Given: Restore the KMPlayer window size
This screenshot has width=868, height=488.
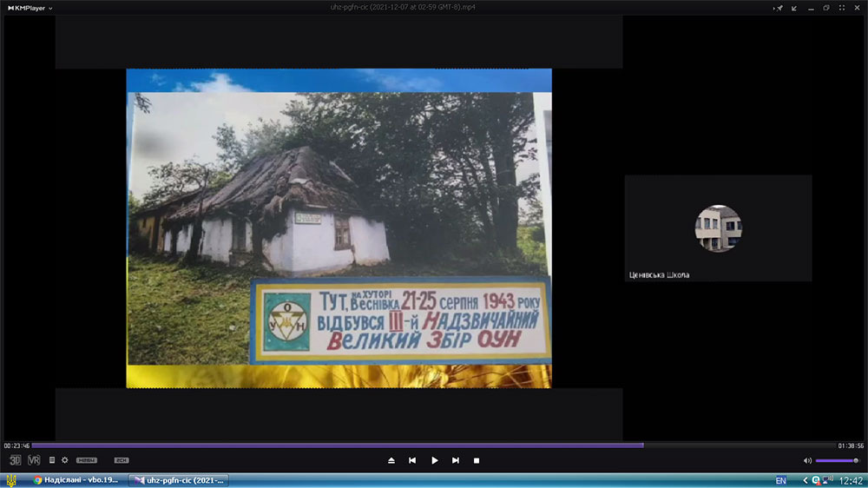Looking at the screenshot, I should click(826, 8).
